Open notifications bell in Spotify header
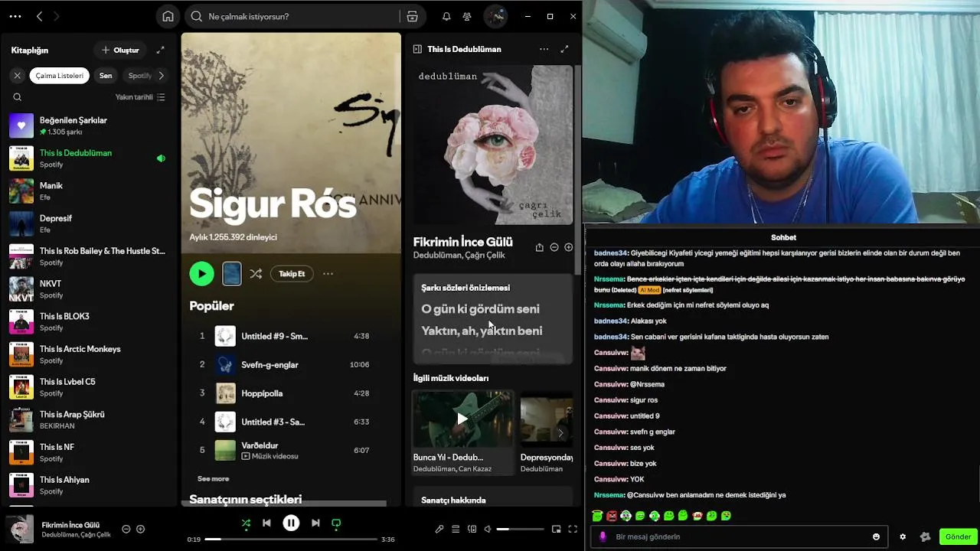The width and height of the screenshot is (980, 551). [x=446, y=16]
